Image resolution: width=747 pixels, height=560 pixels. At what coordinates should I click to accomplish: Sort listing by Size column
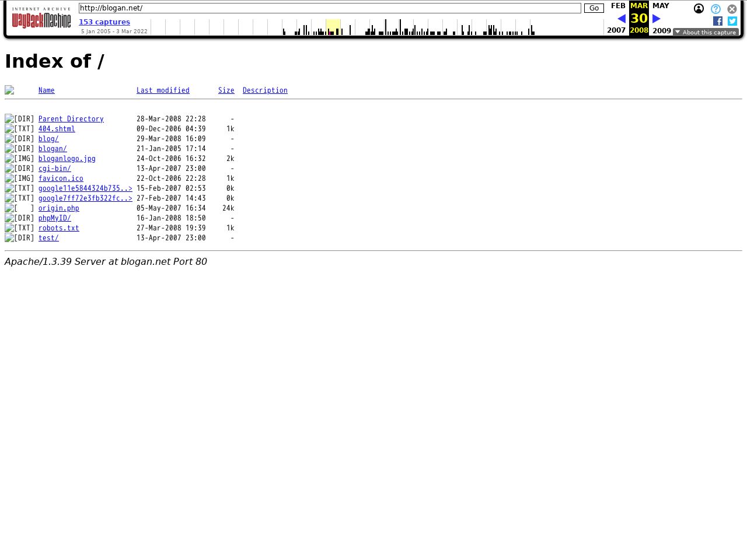[x=226, y=90]
